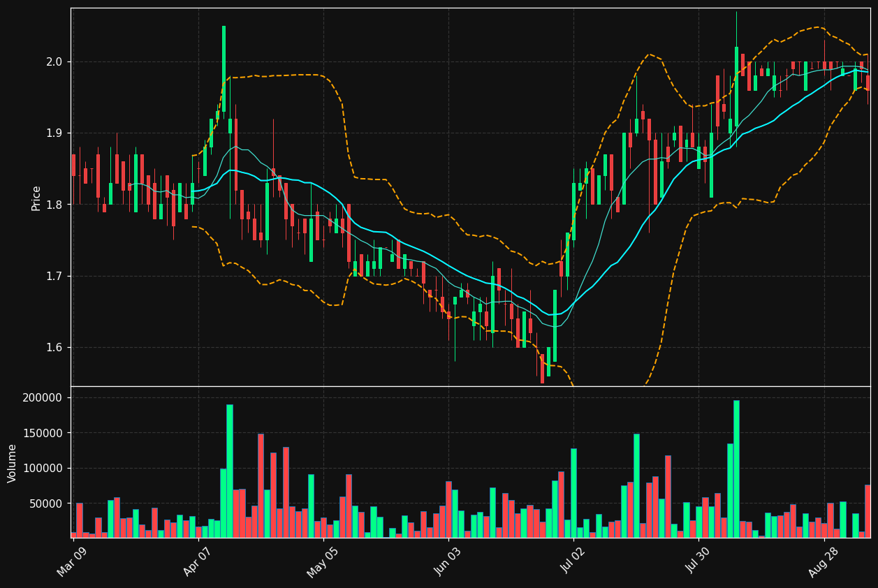Screen dimensions: 878x588
Task: Select the 2.0 price tick label
Action: [54, 62]
